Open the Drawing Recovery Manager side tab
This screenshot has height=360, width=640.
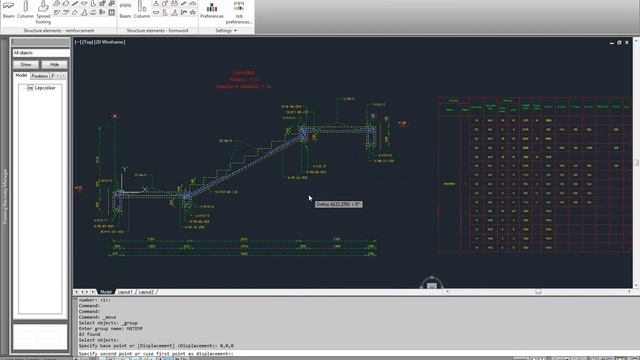[x=5, y=196]
